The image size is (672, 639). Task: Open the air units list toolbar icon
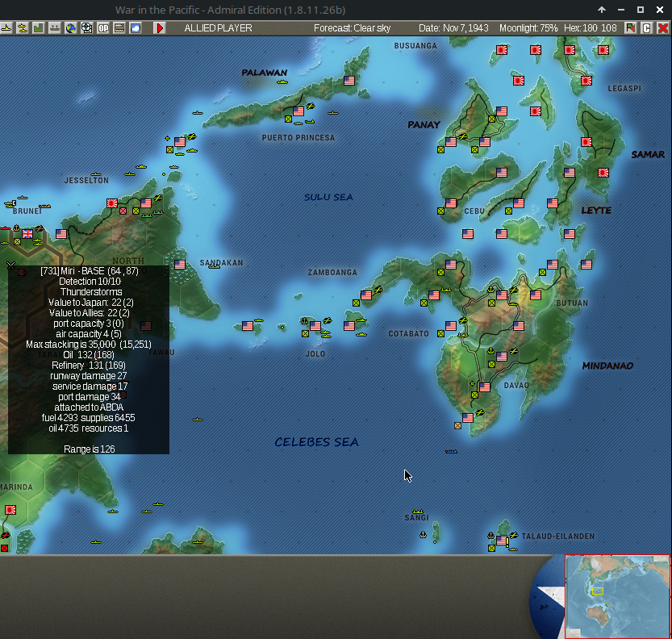[6, 28]
